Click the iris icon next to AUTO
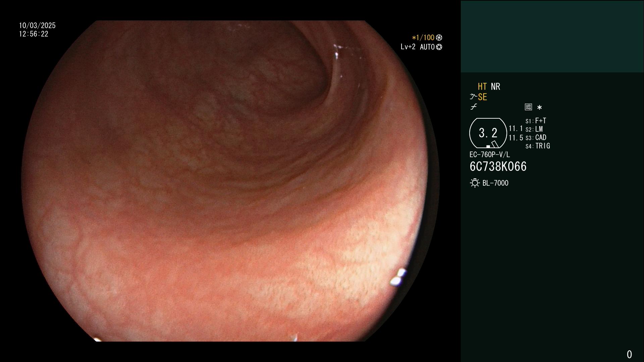The height and width of the screenshot is (362, 644). point(439,47)
